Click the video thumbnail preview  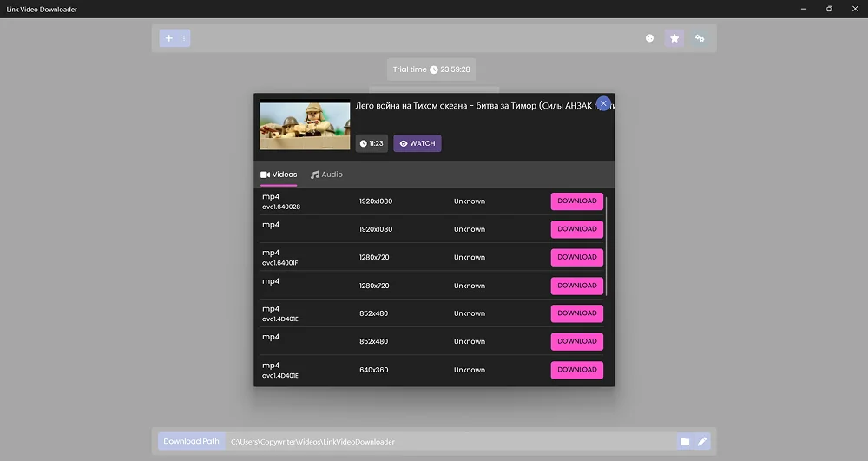[x=293, y=126]
